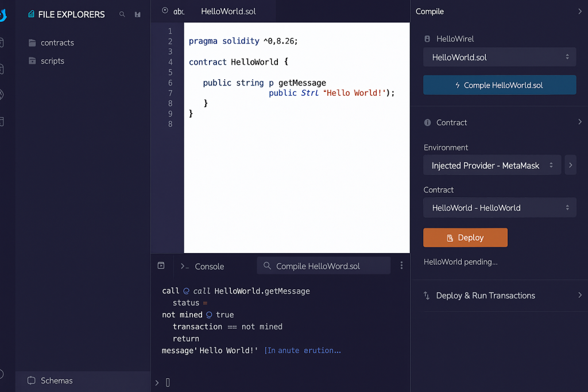The image size is (588, 392).
Task: Click the HelloWirel file icon
Action: coord(427,38)
